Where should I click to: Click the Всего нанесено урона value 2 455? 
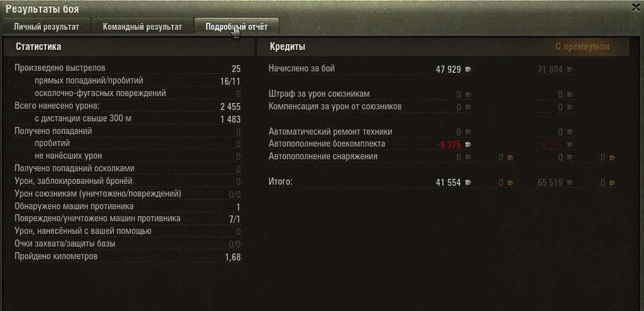pos(231,107)
